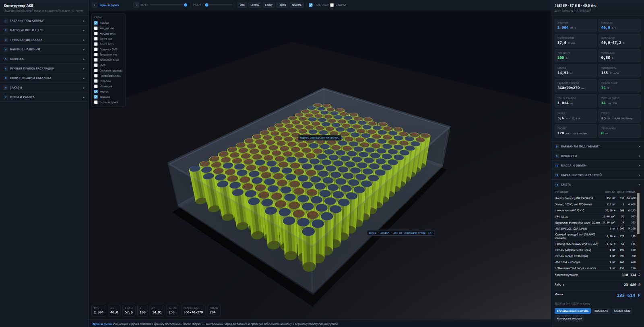This screenshot has width=644, height=327.
Task: Expand ВАРИАНТЫ ПОД ГАБАРИТ panel
Action: pos(597,146)
